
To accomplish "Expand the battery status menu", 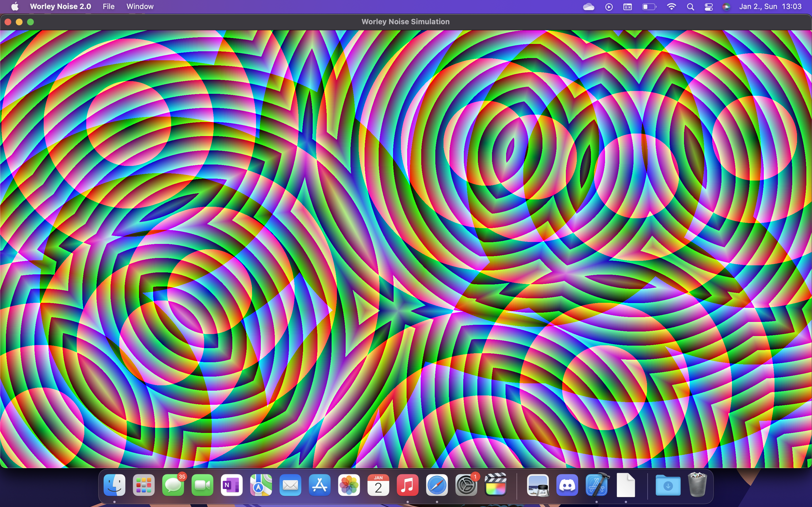I will click(x=648, y=7).
